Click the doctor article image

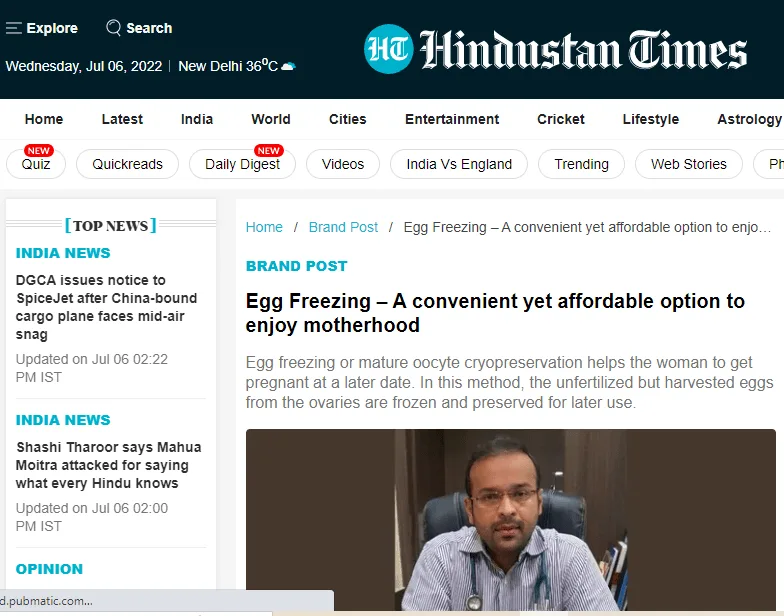coord(510,520)
